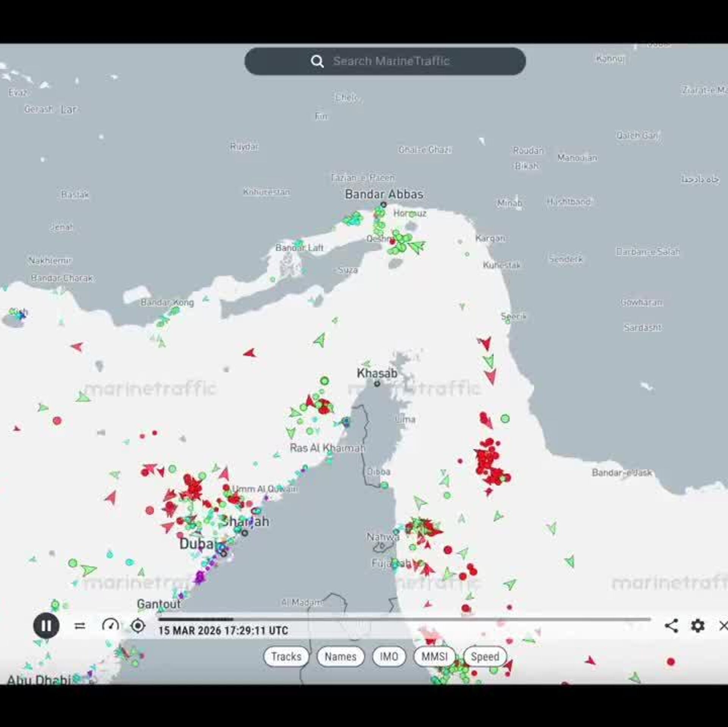Click the search magnifier icon

317,61
